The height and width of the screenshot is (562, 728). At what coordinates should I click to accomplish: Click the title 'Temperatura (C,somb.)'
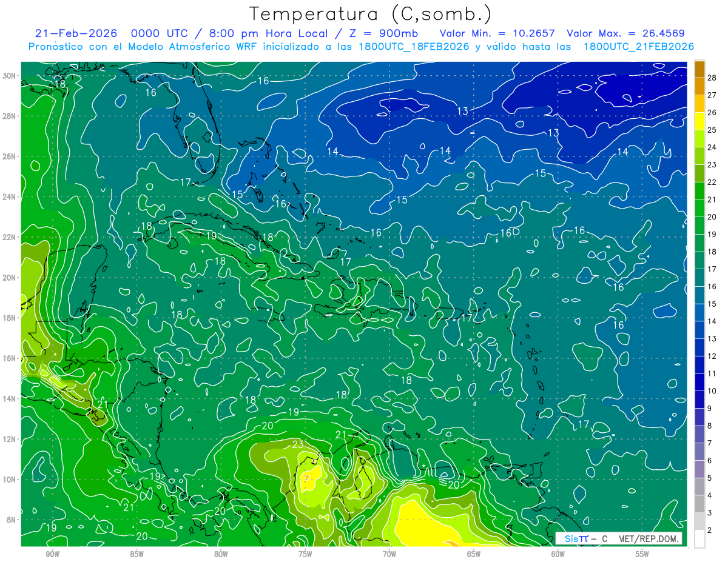(371, 14)
